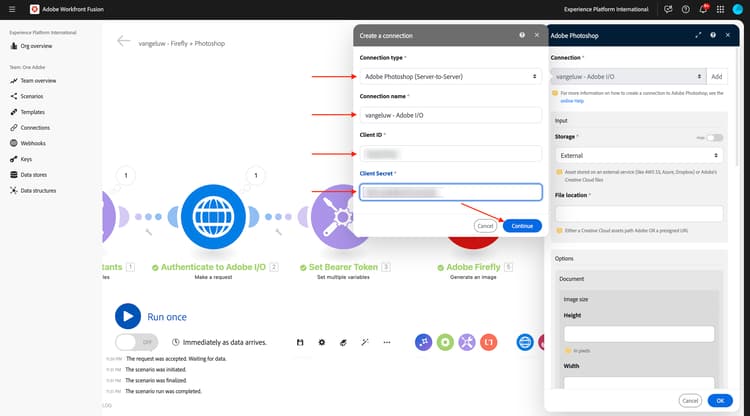Click OK in Adobe Photoshop panel
This screenshot has height=416, width=750.
tap(720, 401)
